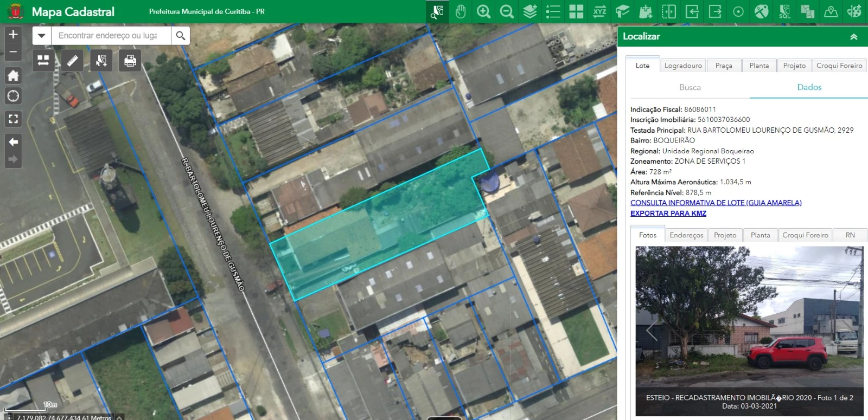The height and width of the screenshot is (420, 868).
Task: Select the Bairro BOQUEIRÃO text
Action: pyautogui.click(x=662, y=140)
